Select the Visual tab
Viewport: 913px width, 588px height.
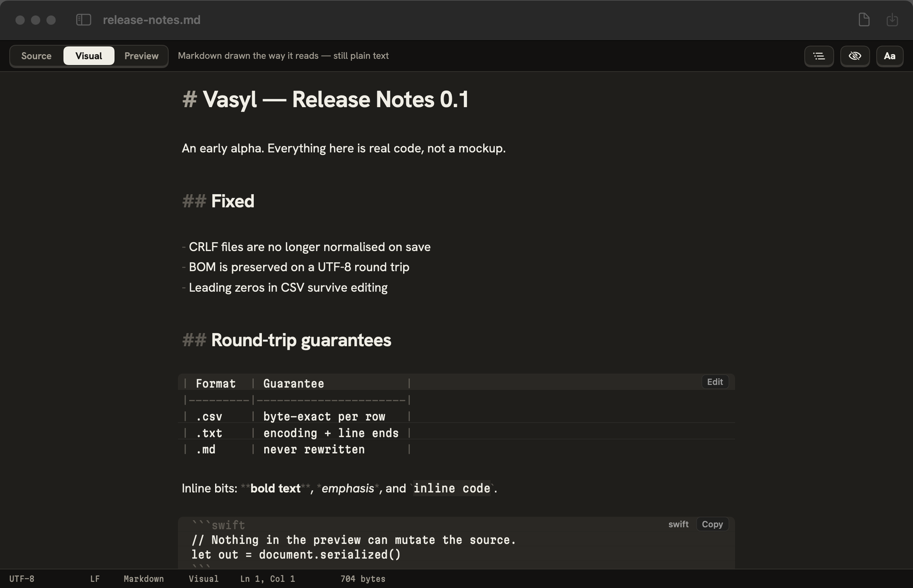coord(89,56)
